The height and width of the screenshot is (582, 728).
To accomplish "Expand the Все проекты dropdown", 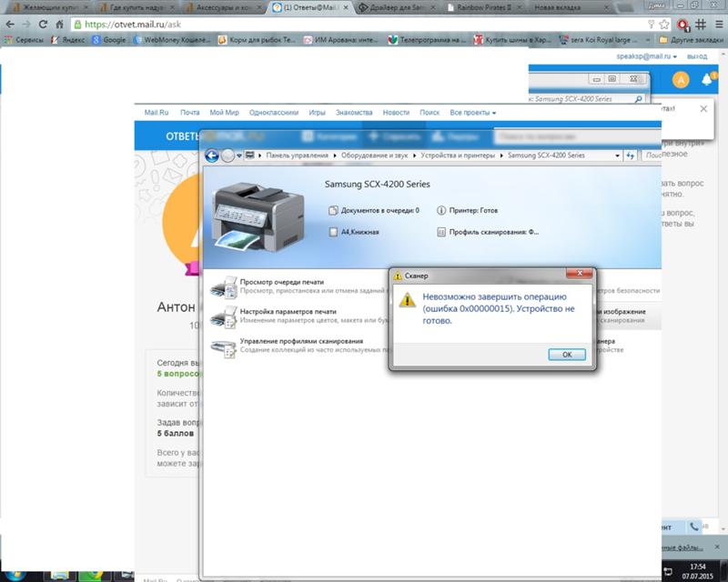I will click(x=472, y=113).
